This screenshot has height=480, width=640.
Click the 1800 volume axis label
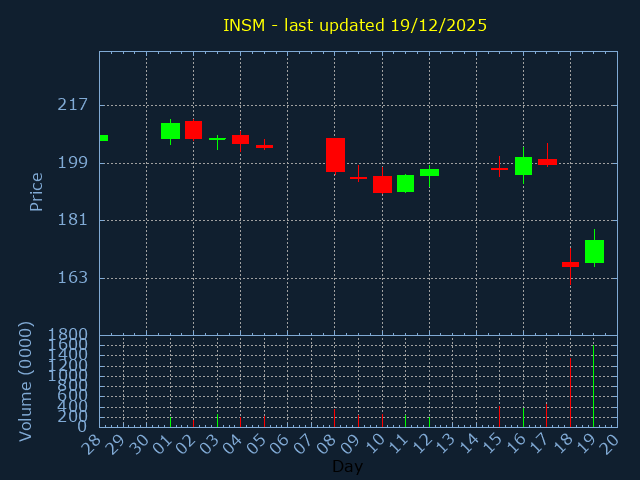68,335
